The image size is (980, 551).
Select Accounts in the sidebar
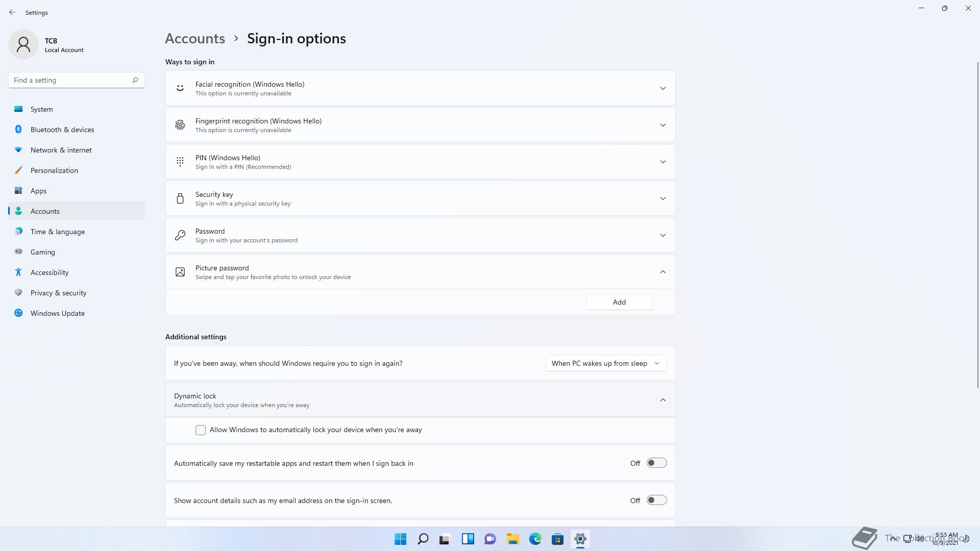click(x=77, y=211)
